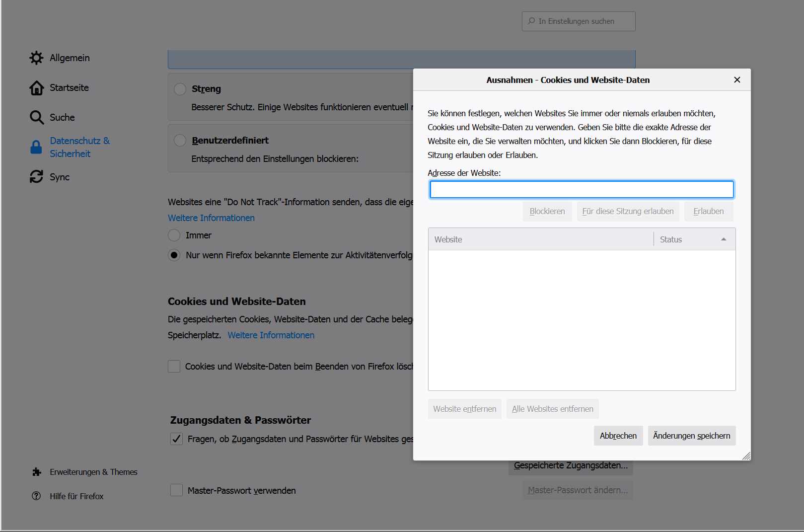Click the Erlauben button

(x=709, y=211)
